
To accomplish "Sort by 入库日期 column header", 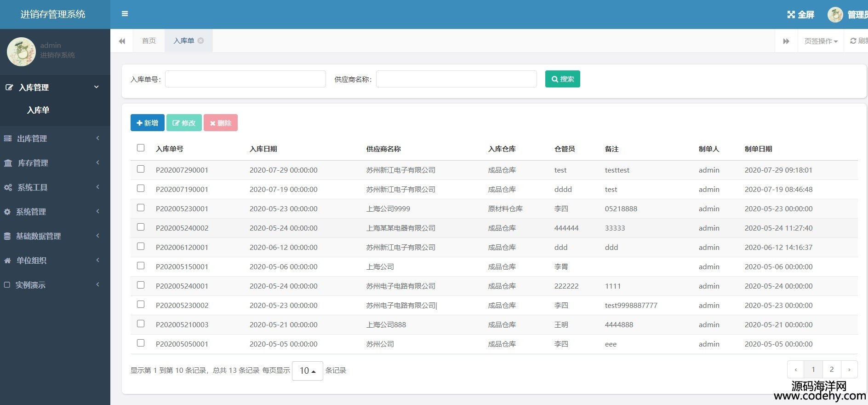I will 263,149.
